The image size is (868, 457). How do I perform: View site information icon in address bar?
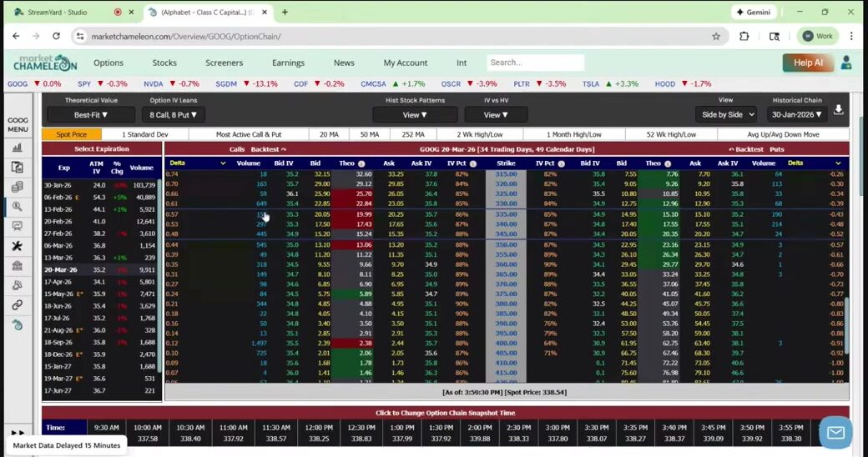(x=80, y=36)
